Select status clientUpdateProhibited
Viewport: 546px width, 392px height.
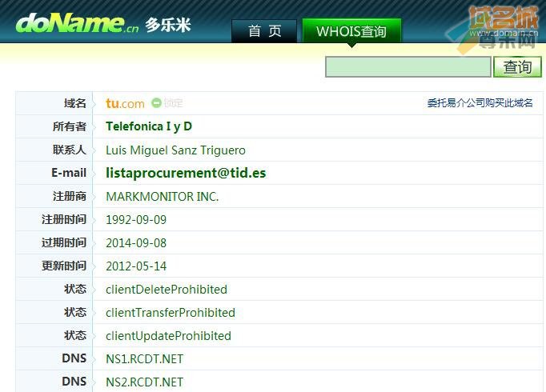tap(169, 336)
